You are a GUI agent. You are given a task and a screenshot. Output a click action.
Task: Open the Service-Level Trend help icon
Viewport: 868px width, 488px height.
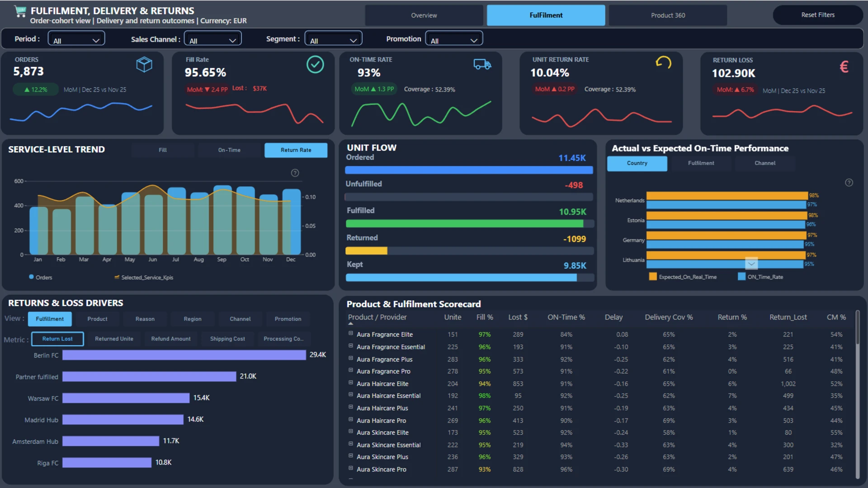coord(295,173)
